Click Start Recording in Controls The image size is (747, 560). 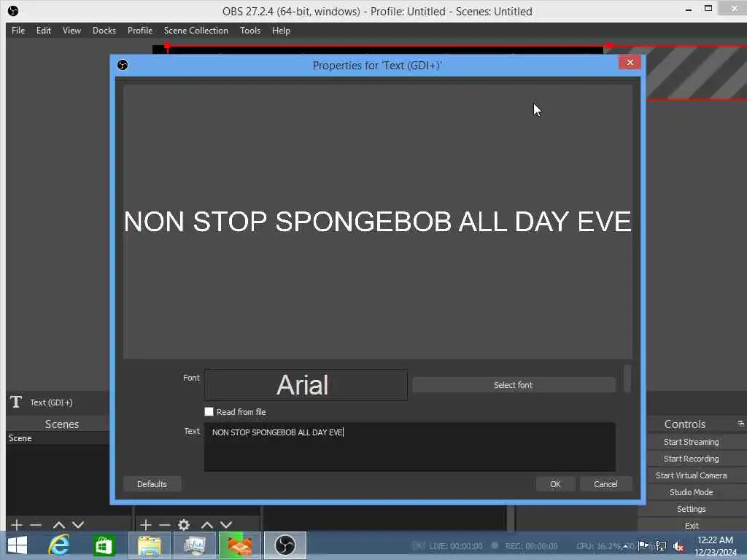[692, 459]
